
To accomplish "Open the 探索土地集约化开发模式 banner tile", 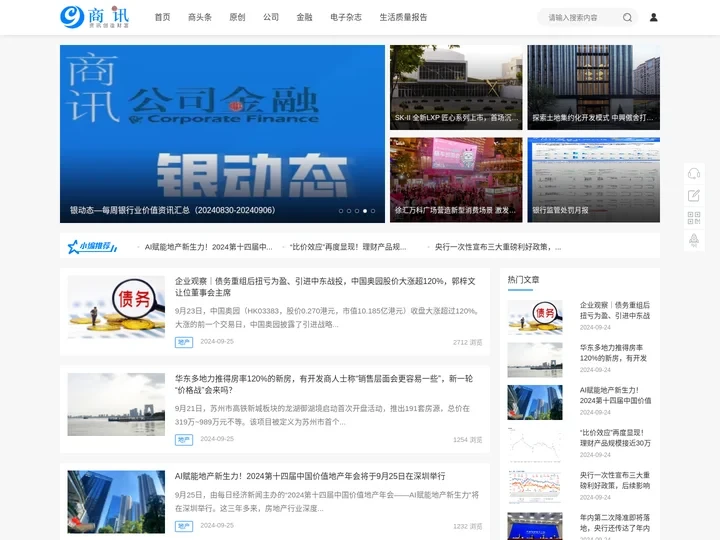I will pyautogui.click(x=593, y=87).
